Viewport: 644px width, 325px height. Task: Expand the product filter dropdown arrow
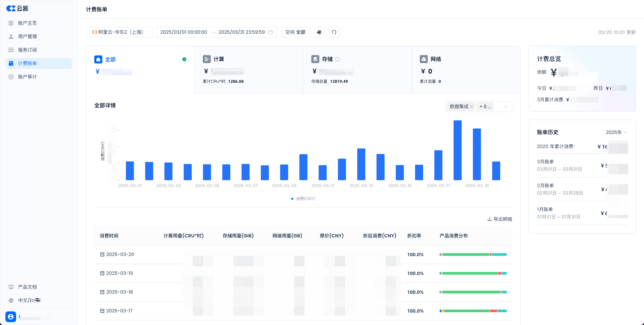(506, 107)
